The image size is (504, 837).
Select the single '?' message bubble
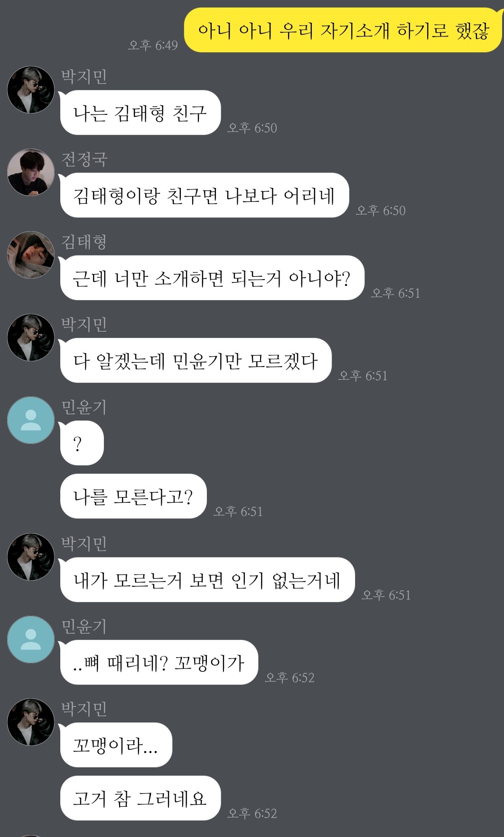click(x=82, y=443)
